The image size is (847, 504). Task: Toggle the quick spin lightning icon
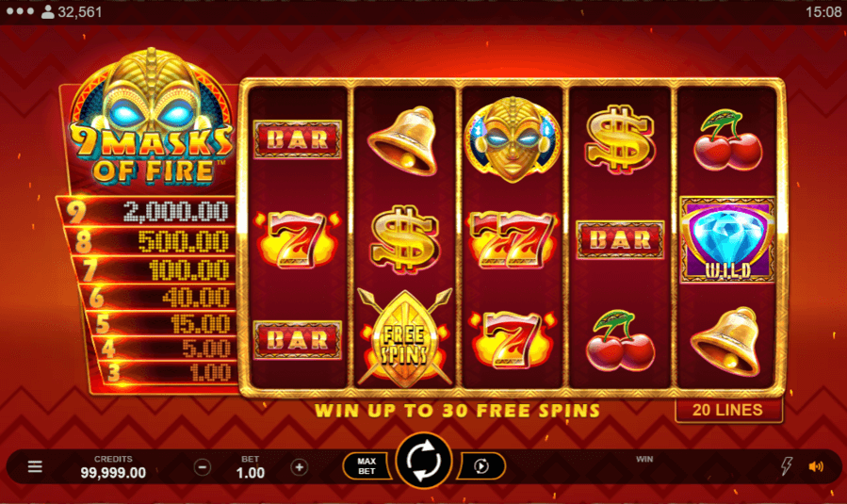pyautogui.click(x=787, y=465)
